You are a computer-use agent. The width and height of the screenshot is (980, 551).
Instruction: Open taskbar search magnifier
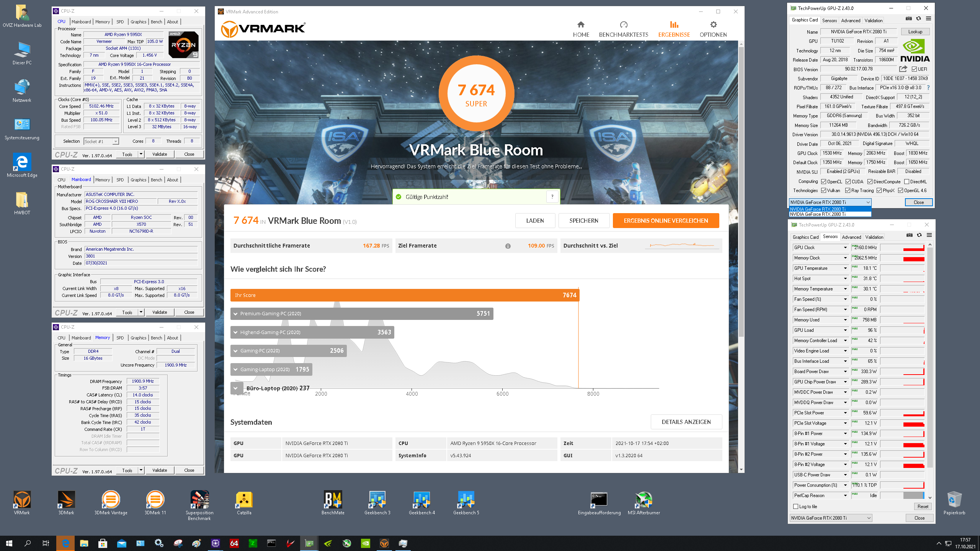28,543
